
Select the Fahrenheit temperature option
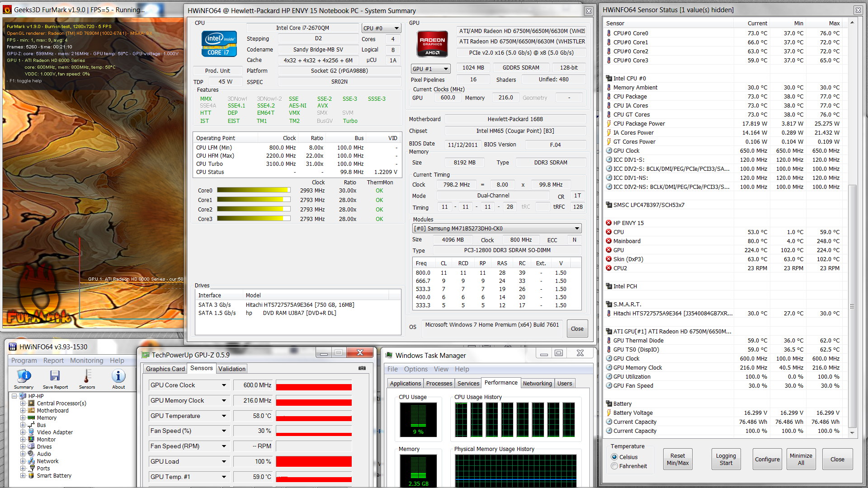point(614,466)
